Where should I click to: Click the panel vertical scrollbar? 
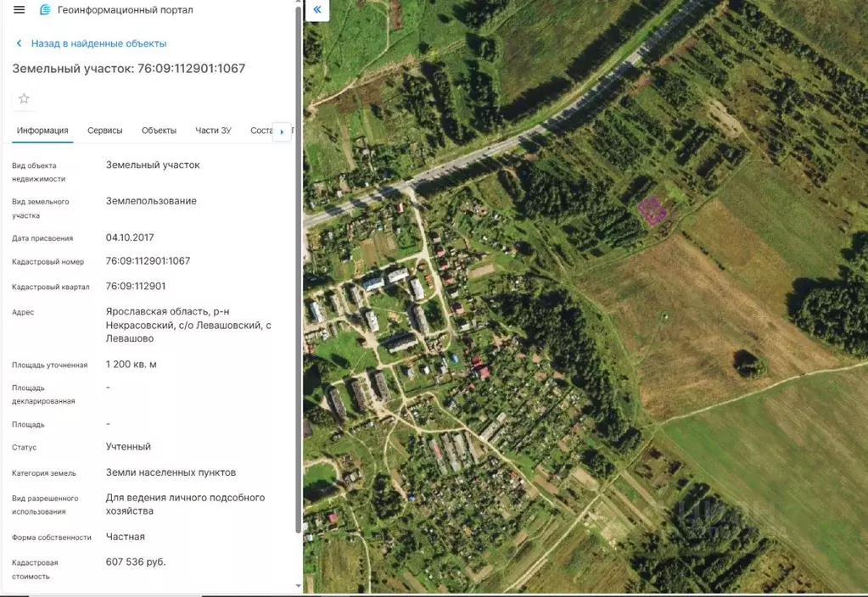click(x=299, y=270)
